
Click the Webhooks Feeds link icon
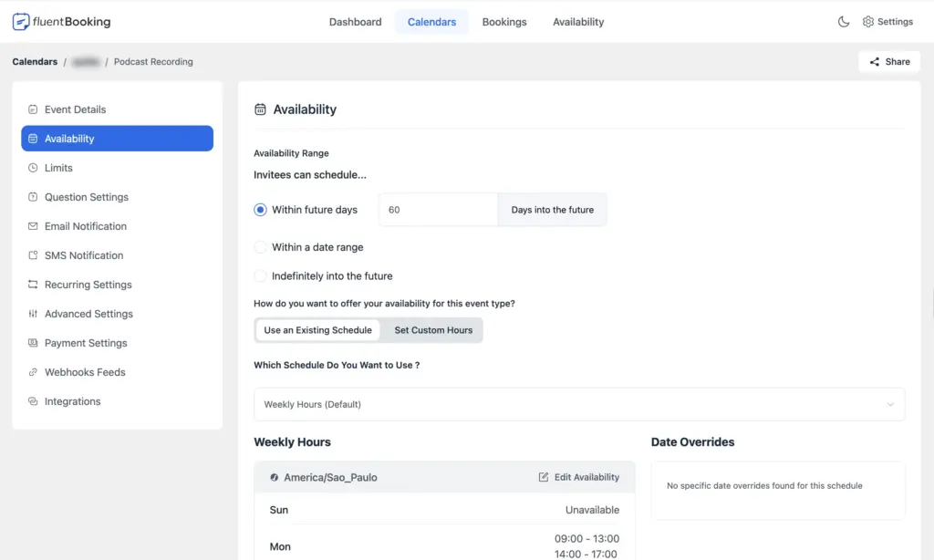pos(33,372)
